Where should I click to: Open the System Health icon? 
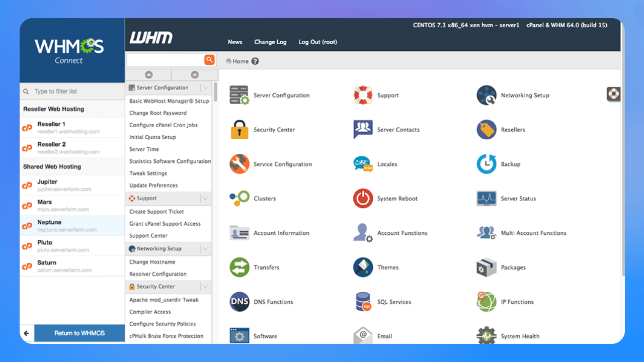click(487, 335)
